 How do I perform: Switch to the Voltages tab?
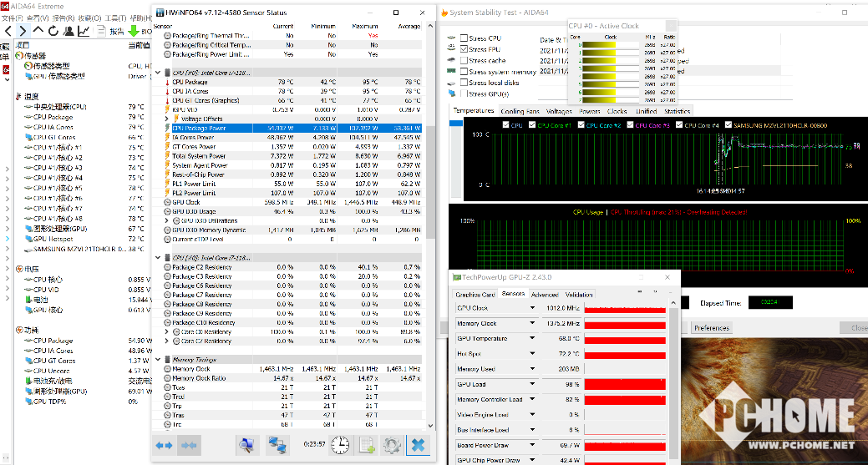[559, 111]
